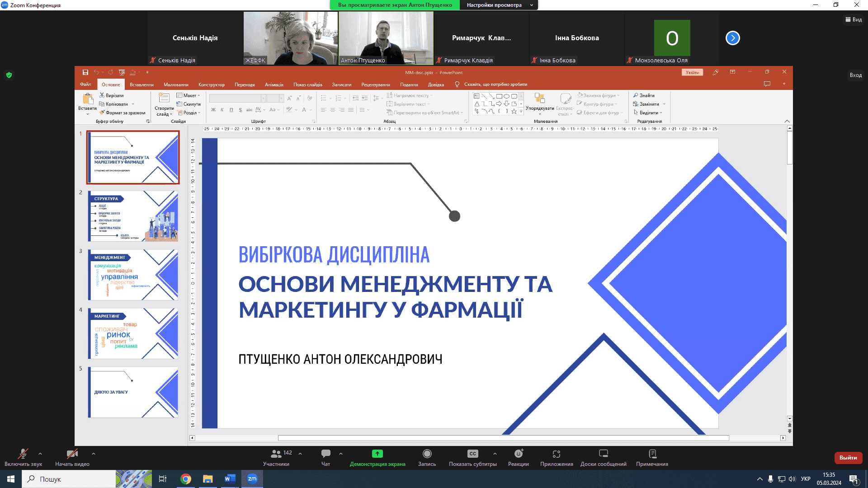The height and width of the screenshot is (488, 868).
Task: Open Google Chrome from taskbar
Action: (x=185, y=479)
